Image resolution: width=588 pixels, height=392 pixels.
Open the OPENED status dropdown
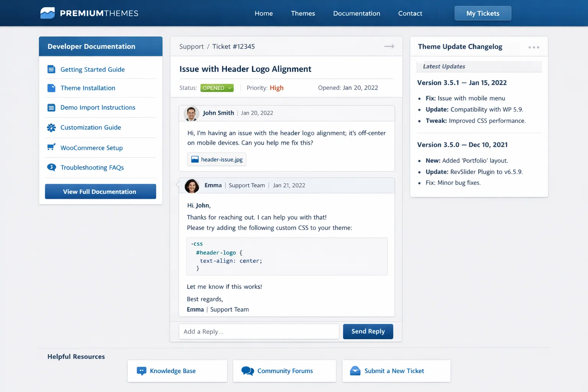pyautogui.click(x=217, y=88)
